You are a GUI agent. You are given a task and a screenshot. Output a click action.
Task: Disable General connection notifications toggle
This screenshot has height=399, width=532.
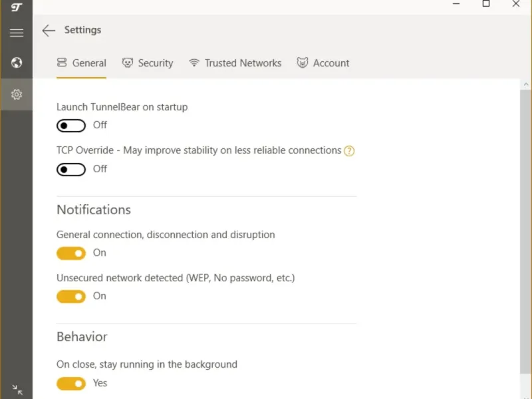[71, 253]
